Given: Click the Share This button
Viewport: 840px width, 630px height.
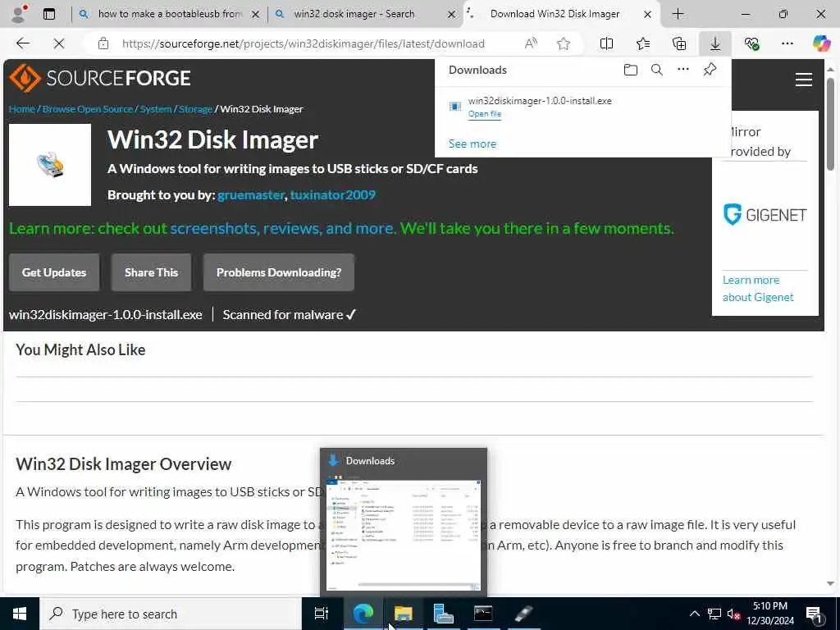Looking at the screenshot, I should coord(151,272).
